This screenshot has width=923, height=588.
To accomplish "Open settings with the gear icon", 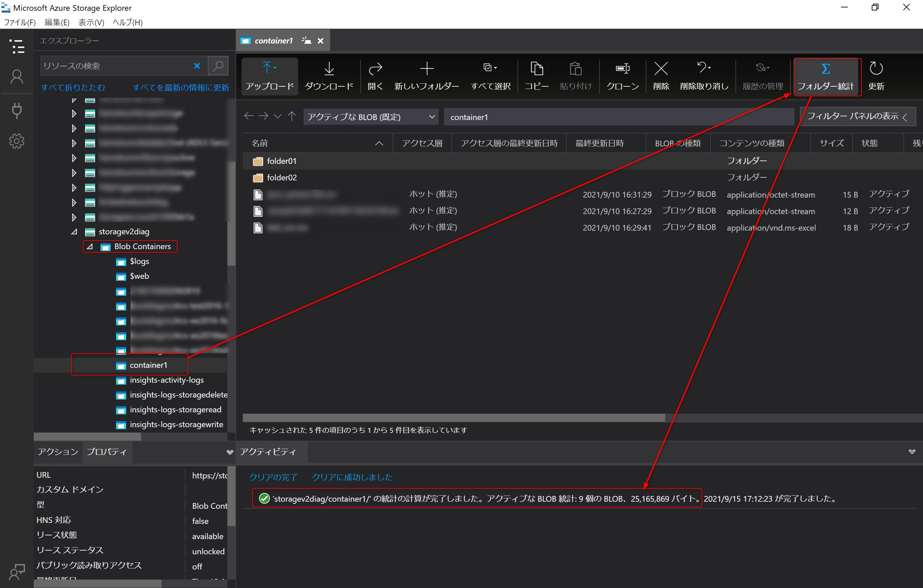I will click(x=17, y=141).
